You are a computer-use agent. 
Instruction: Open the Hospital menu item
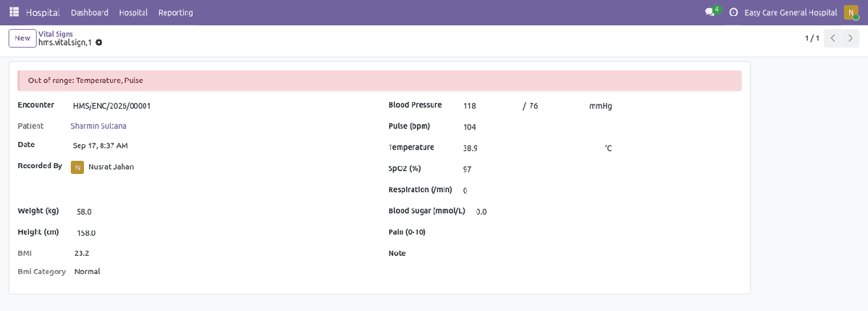[x=133, y=12]
